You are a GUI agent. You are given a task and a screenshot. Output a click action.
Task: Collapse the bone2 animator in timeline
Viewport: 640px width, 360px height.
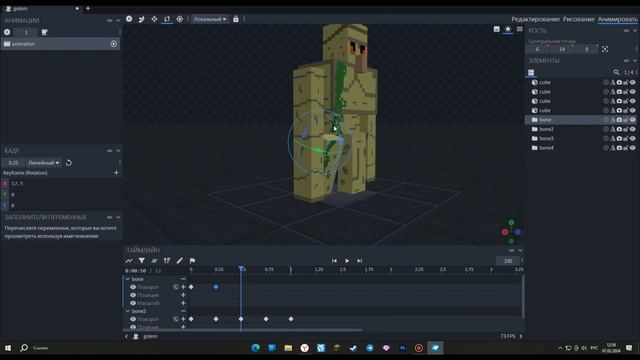click(x=128, y=311)
